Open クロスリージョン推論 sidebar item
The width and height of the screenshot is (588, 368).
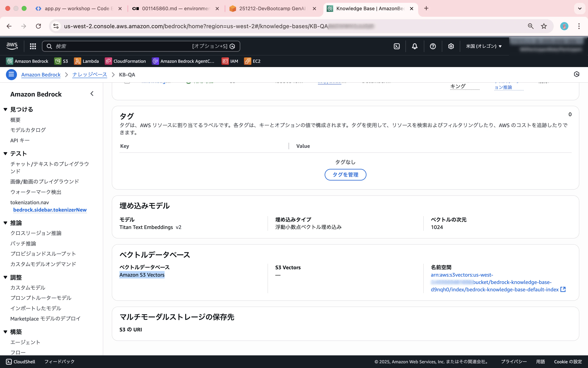coord(36,233)
